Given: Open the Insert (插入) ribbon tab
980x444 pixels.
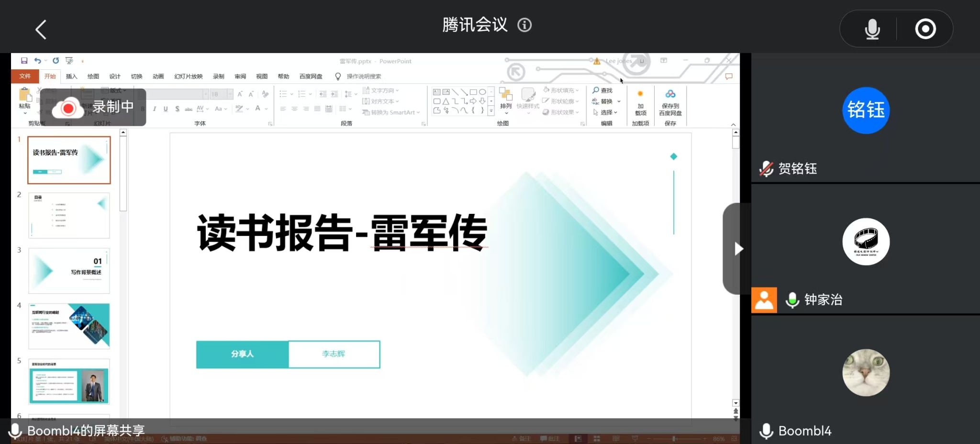Looking at the screenshot, I should [x=71, y=77].
